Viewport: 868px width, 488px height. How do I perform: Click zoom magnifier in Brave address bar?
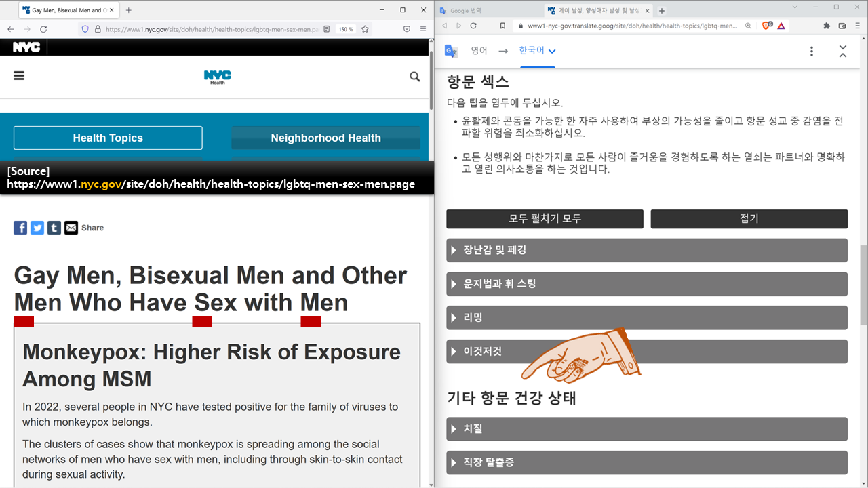(749, 26)
